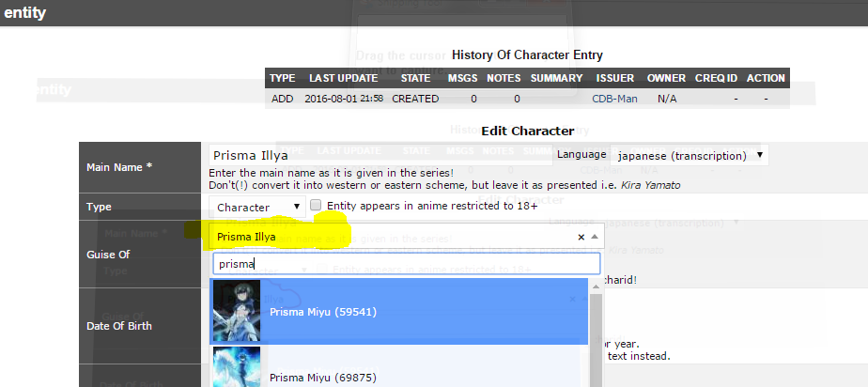
Task: Click the ISSUER column header
Action: (x=614, y=78)
